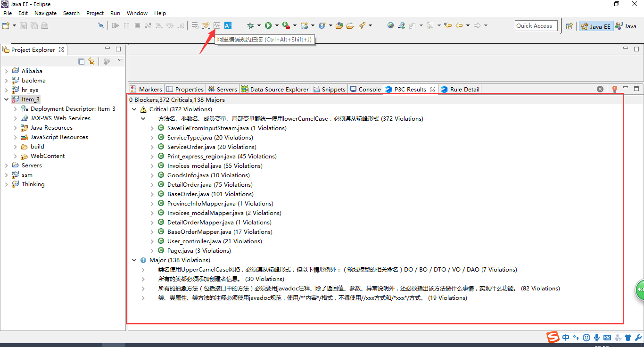Switch to the Servers tab
644x347 pixels.
pos(223,89)
